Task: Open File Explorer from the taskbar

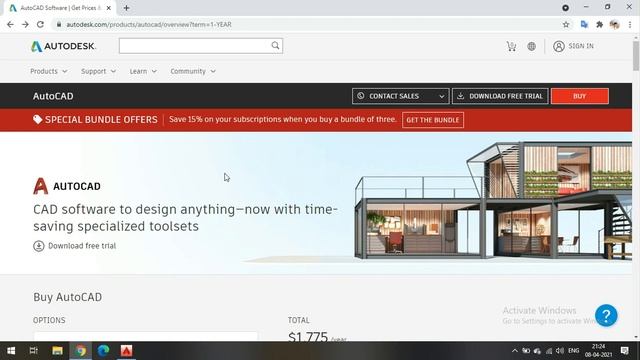Action: click(x=57, y=351)
